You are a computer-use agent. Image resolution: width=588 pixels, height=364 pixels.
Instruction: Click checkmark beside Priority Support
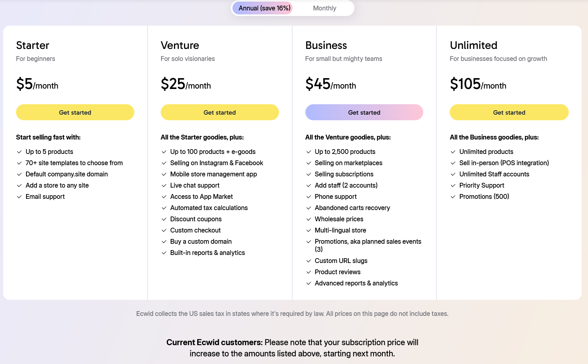click(453, 186)
